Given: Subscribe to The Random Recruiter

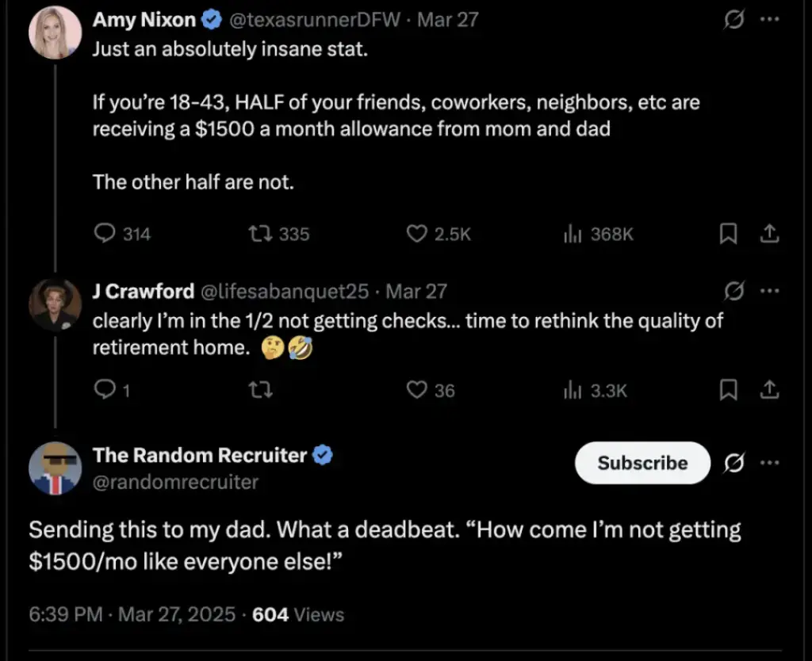Looking at the screenshot, I should click(642, 463).
